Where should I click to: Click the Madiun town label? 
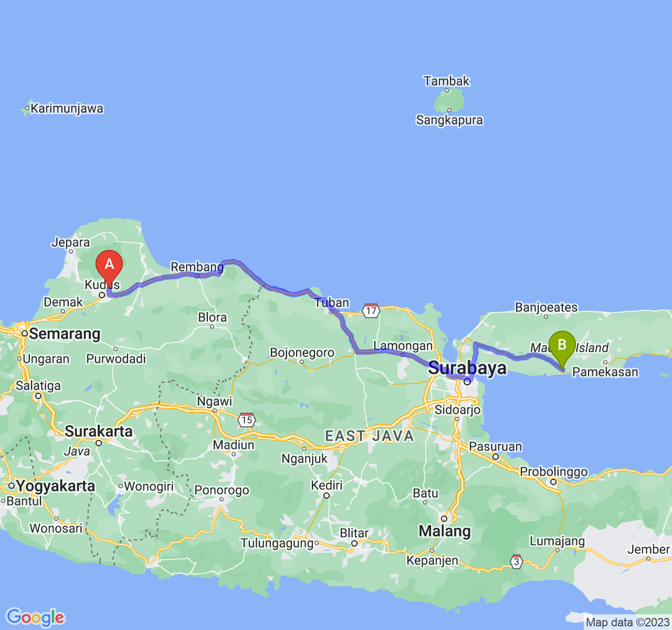(x=234, y=445)
